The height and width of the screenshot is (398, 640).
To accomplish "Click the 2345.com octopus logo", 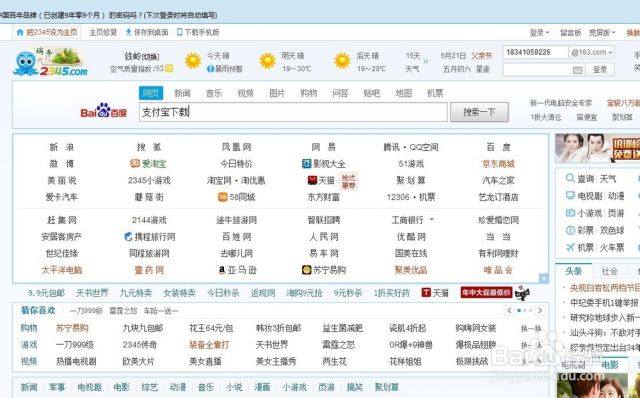I will 50,62.
